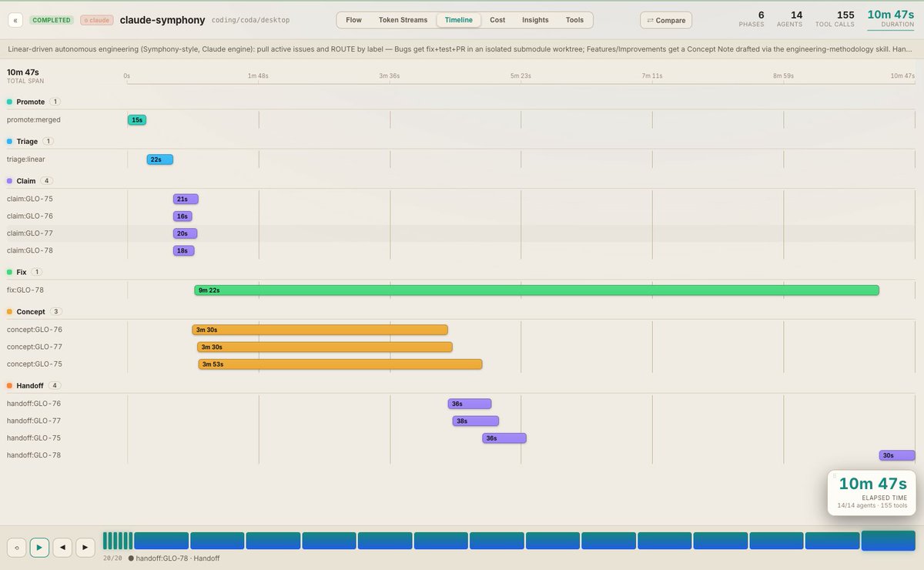Click the concept:GLO-76 3m 30s bar

coord(320,330)
